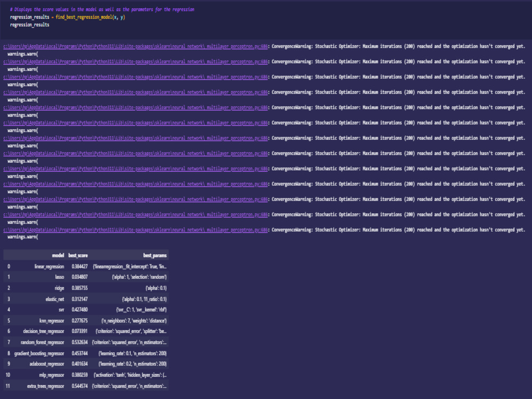Image resolution: width=532 pixels, height=399 pixels.
Task: Click the random_forest_regressor best_params cell
Action: coord(129,342)
